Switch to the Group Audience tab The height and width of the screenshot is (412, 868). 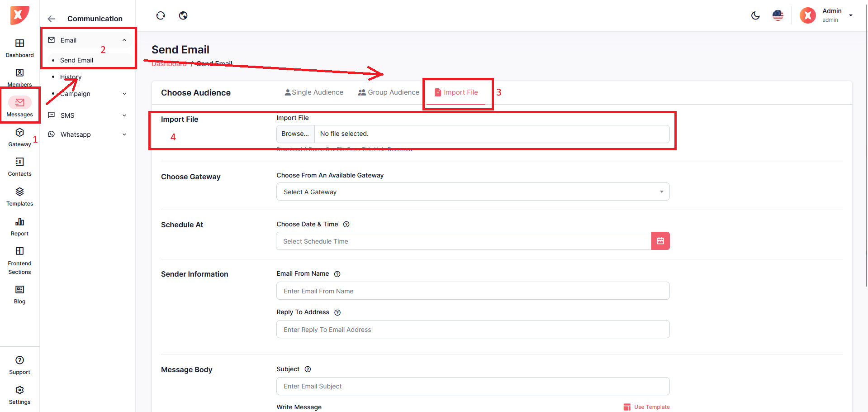(389, 92)
